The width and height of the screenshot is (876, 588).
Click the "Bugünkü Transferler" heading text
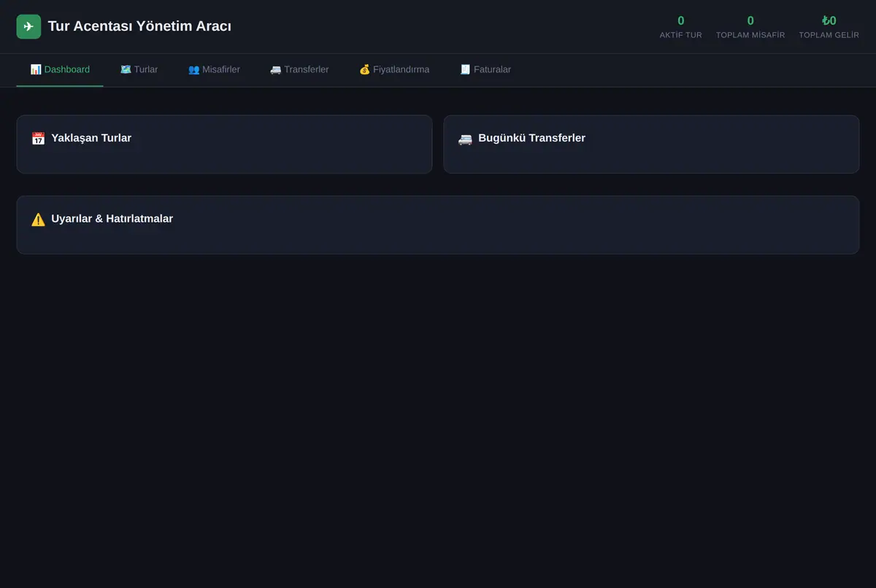coord(531,138)
